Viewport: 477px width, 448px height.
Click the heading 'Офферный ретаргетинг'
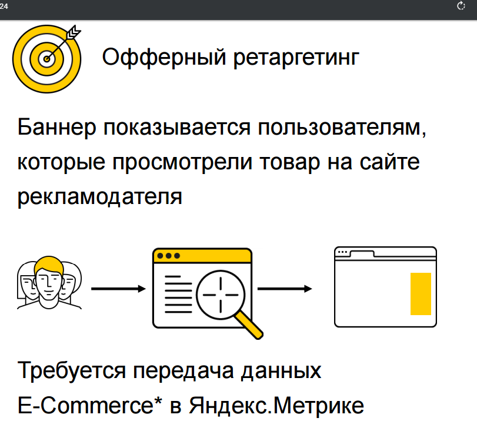[231, 57]
